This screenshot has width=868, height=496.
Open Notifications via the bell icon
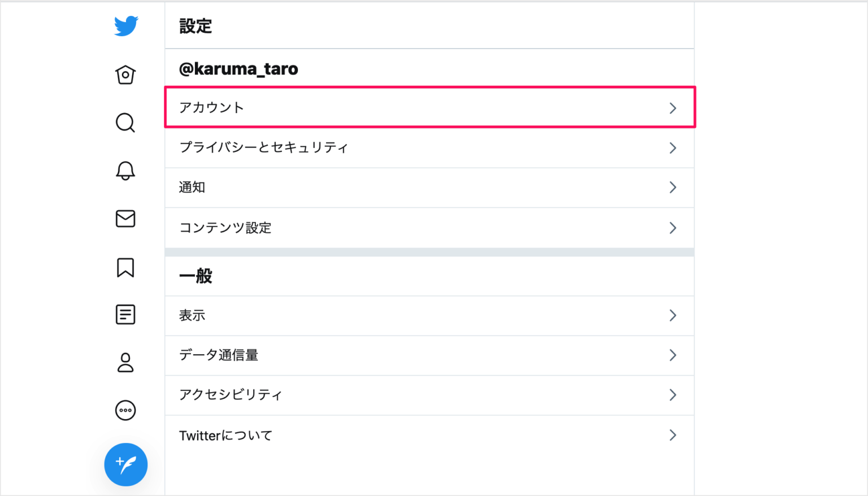[x=125, y=171]
